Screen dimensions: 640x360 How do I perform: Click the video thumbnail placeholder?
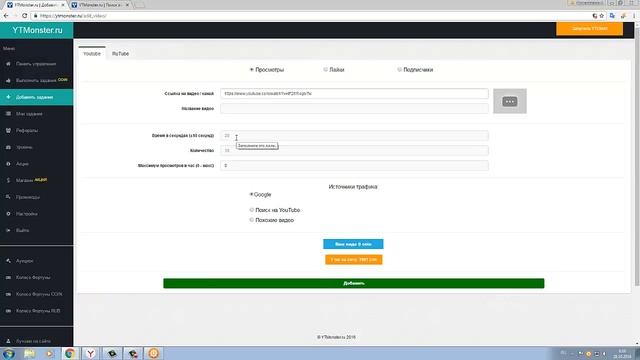click(510, 101)
